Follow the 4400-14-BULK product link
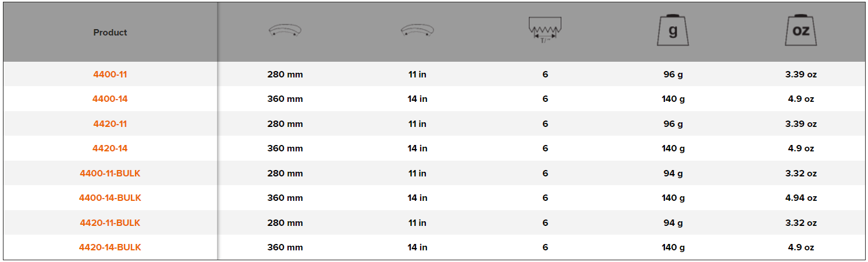This screenshot has width=868, height=262. [x=110, y=198]
